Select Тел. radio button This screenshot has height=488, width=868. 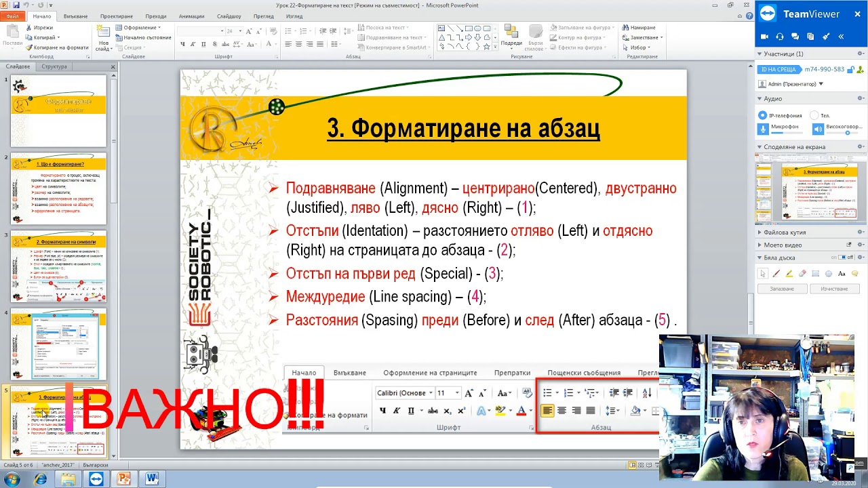coord(814,116)
